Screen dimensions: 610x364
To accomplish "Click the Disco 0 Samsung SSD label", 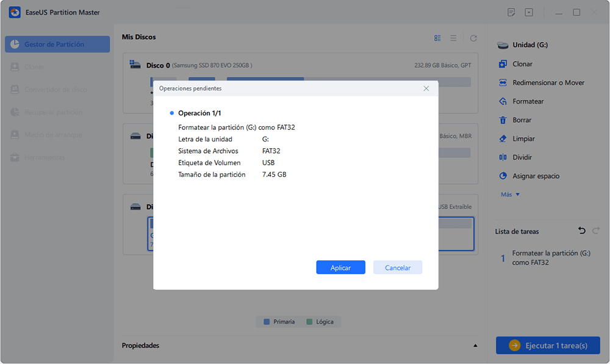I will pyautogui.click(x=199, y=65).
